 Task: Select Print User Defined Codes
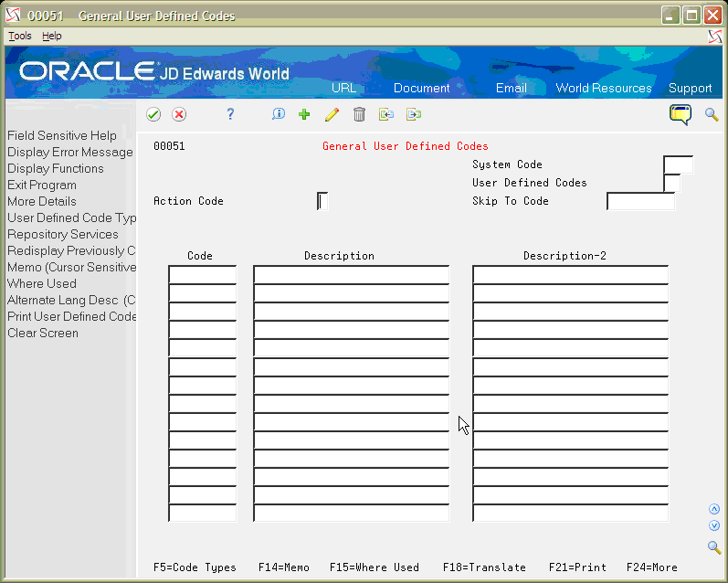click(x=71, y=316)
